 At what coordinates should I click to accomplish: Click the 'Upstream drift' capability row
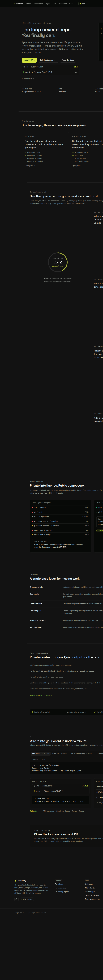point(66,604)
